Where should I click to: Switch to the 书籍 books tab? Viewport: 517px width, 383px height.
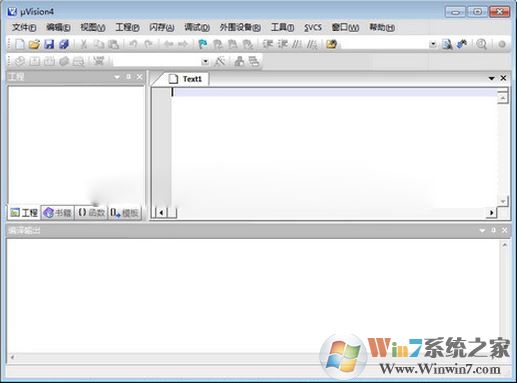[x=58, y=212]
